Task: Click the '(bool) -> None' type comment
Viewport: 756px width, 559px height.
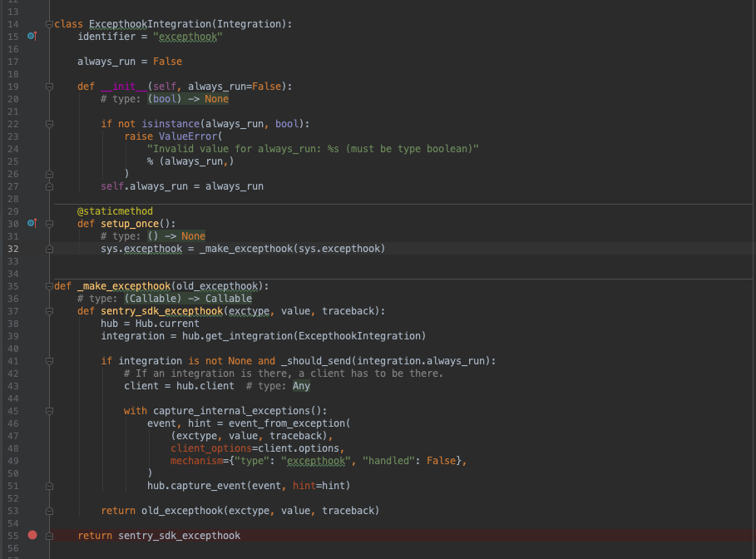Action: click(188, 99)
